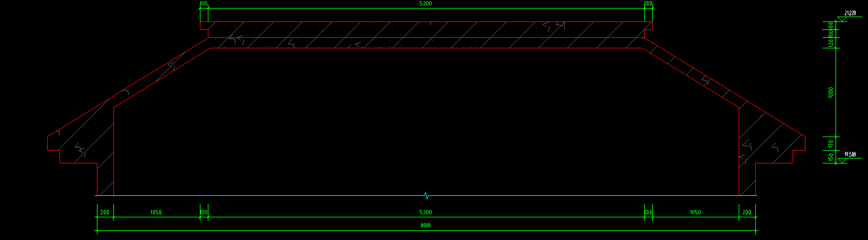
Task: Select the left 1050 bottom dimension text
Action: (x=156, y=212)
